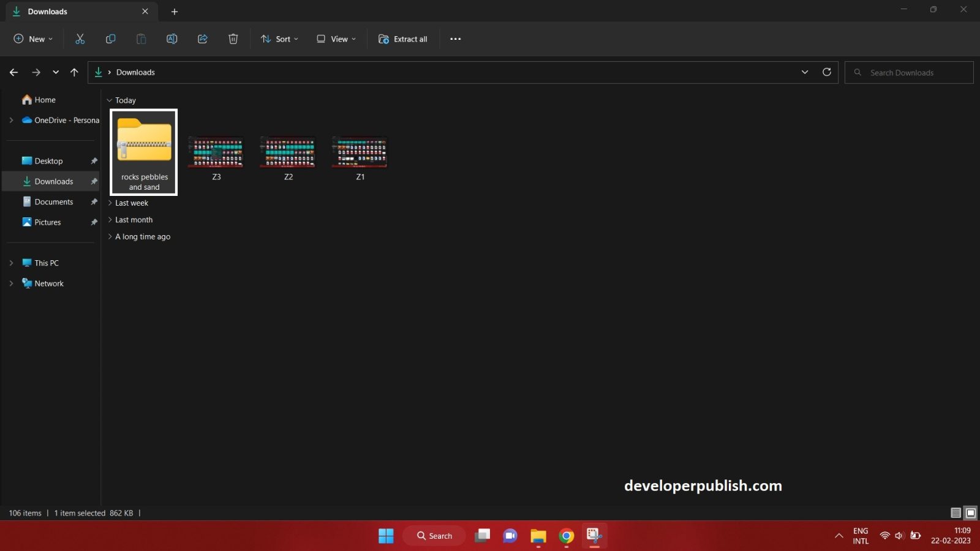Viewport: 980px width, 551px height.
Task: Rename the selected zip folder
Action: coord(171,39)
